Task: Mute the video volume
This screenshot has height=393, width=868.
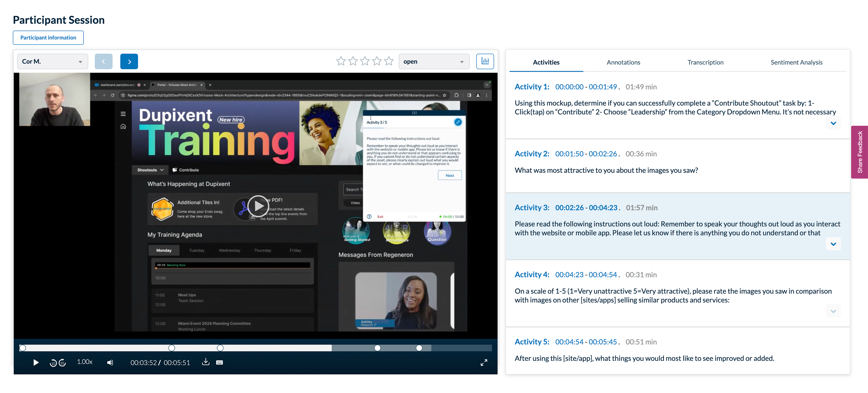Action: pyautogui.click(x=110, y=363)
